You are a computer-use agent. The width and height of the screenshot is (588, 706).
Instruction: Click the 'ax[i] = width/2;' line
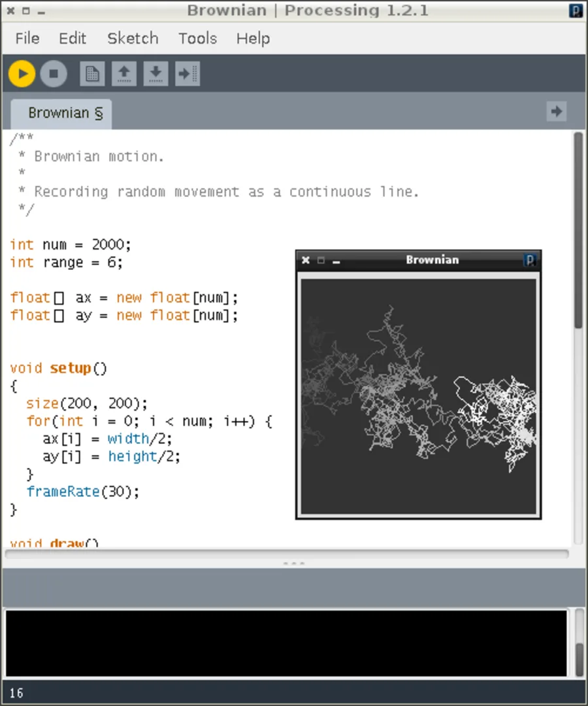click(x=107, y=439)
